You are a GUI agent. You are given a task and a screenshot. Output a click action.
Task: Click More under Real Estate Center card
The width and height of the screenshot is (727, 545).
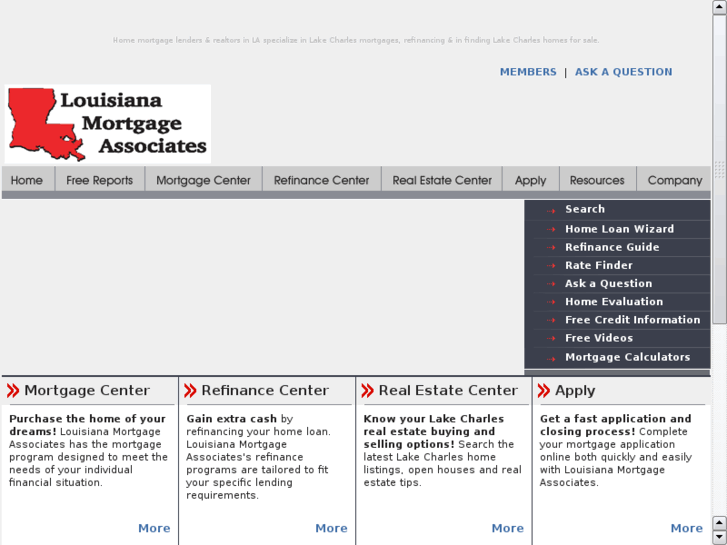tap(508, 528)
